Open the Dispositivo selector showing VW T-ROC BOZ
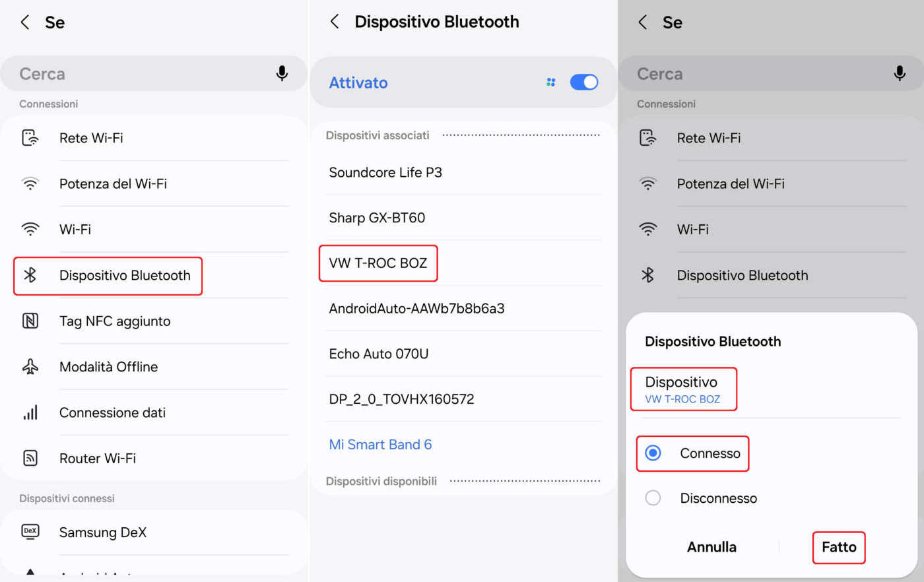This screenshot has width=924, height=582. click(x=682, y=389)
